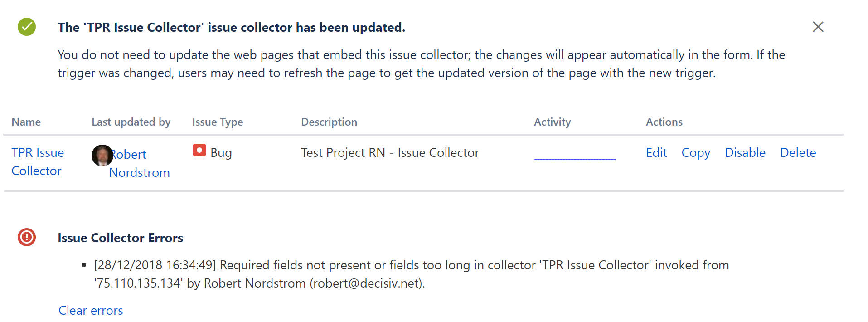Image resolution: width=868 pixels, height=322 pixels.
Task: Click the Name column header
Action: coord(26,122)
